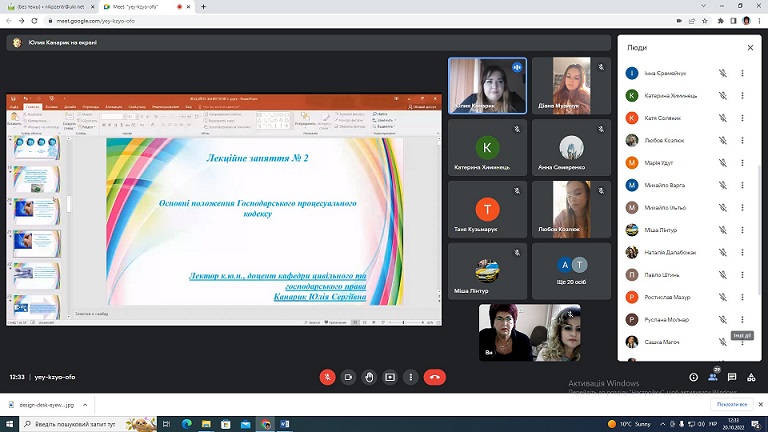Open the Chrome profile avatar
The height and width of the screenshot is (432, 768).
[746, 21]
